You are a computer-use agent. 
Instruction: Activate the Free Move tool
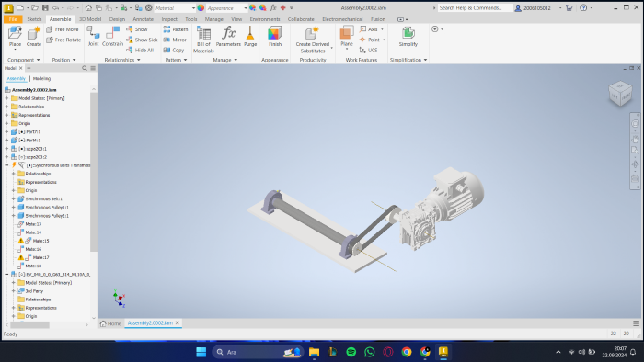click(63, 29)
